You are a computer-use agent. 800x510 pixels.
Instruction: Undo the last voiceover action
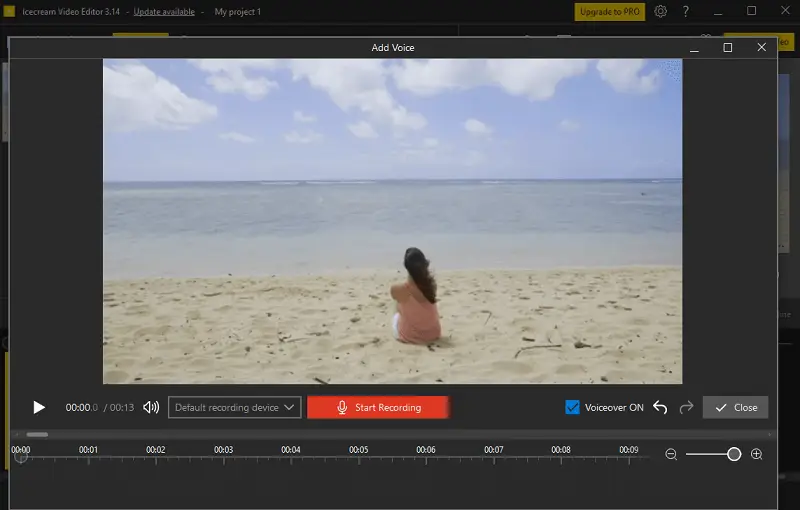[660, 407]
